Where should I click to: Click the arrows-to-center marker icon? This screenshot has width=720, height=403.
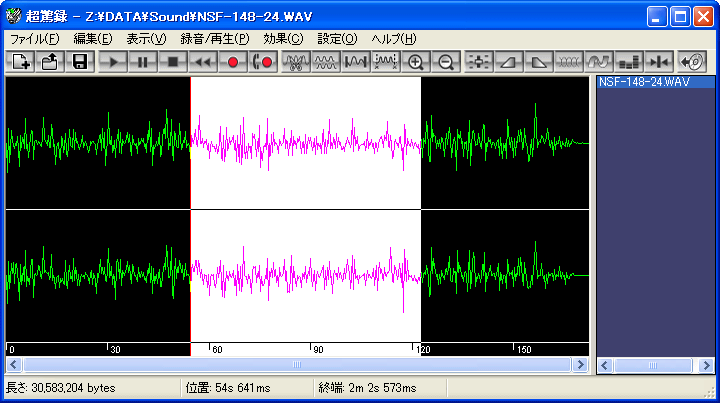[659, 62]
